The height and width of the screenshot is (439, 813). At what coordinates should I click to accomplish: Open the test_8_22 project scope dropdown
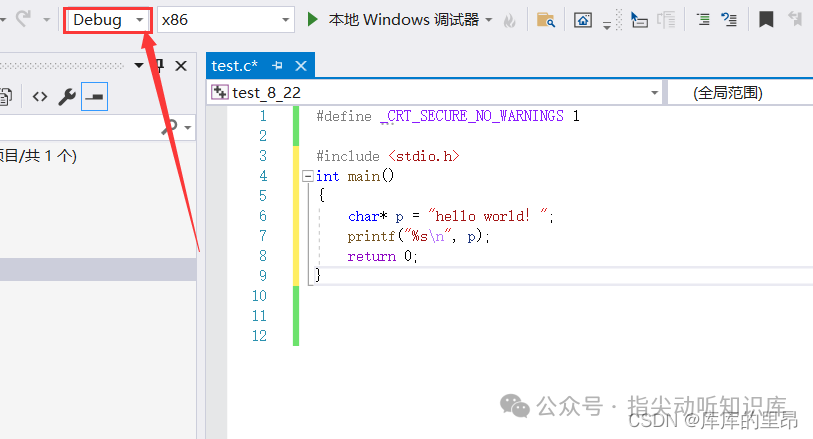[434, 93]
